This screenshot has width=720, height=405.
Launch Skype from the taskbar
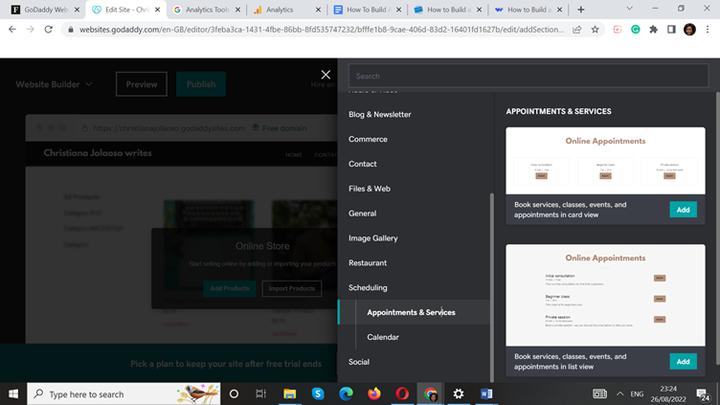pos(318,394)
